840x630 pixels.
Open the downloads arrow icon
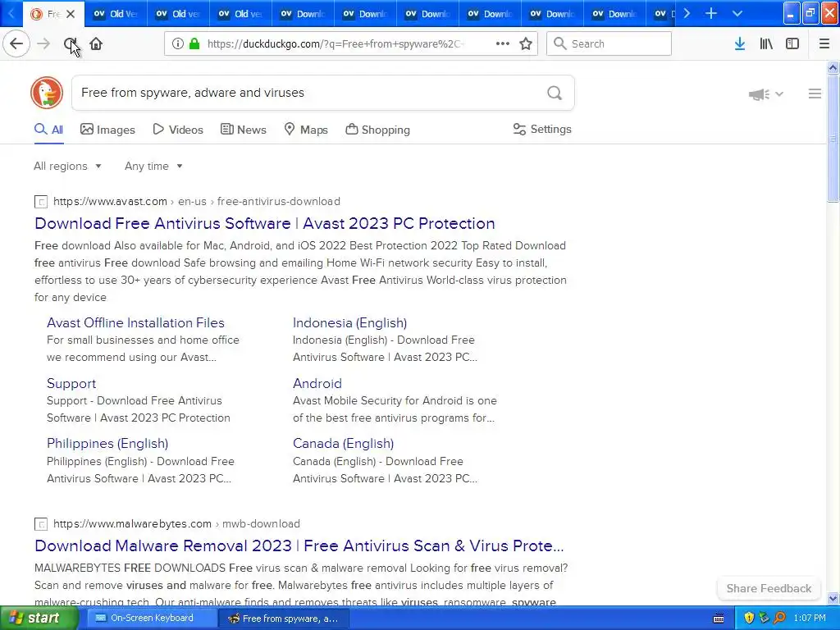tap(740, 44)
